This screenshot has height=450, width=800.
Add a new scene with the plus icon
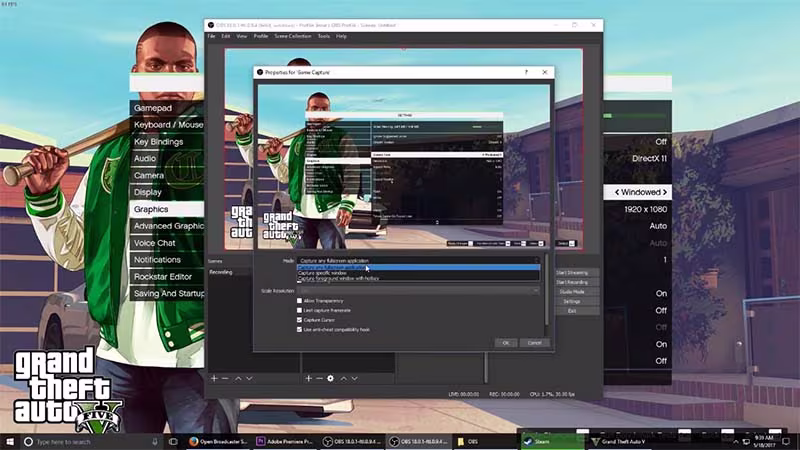[214, 379]
